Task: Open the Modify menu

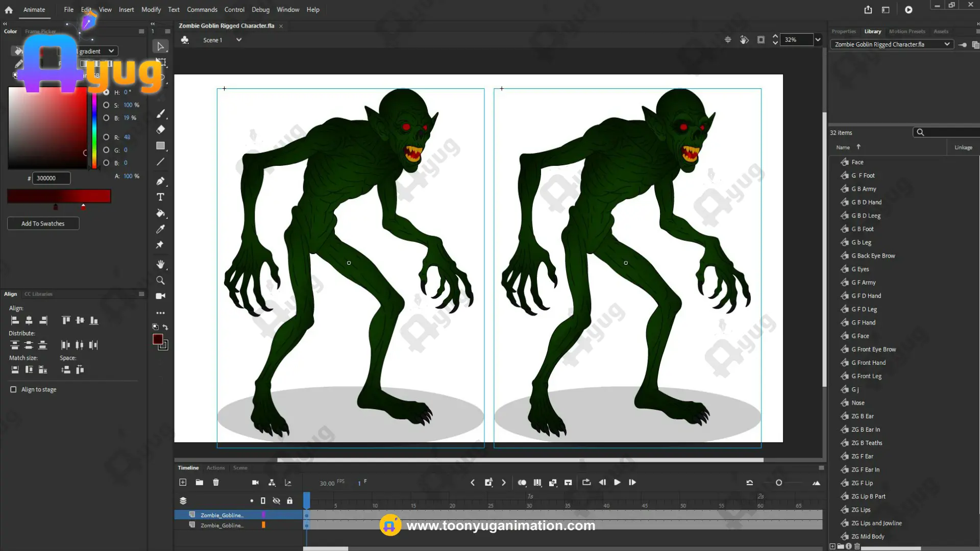Action: click(x=151, y=10)
